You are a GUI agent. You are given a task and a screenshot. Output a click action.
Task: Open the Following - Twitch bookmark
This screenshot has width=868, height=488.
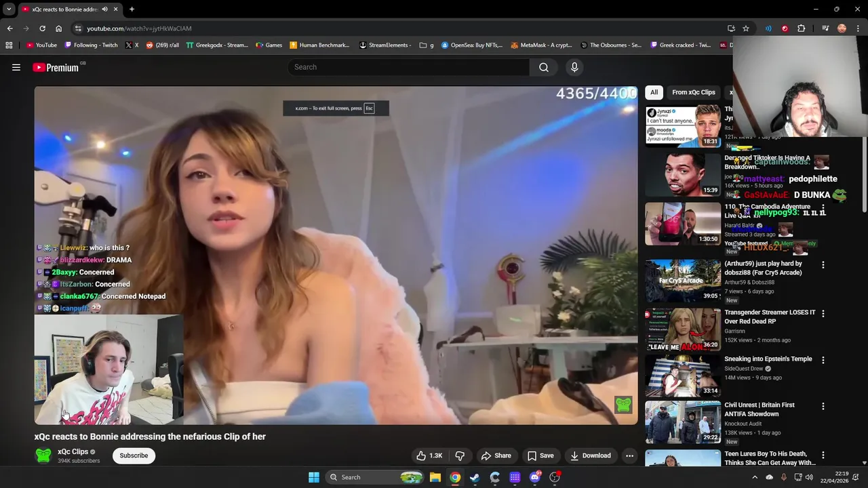coord(91,45)
